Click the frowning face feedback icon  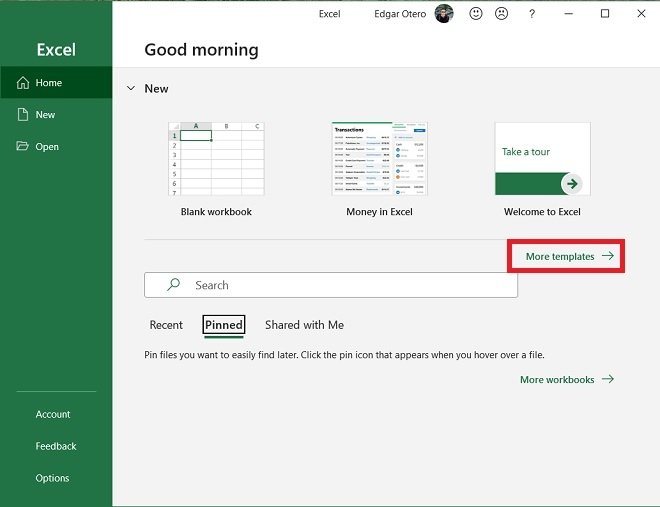click(x=501, y=13)
